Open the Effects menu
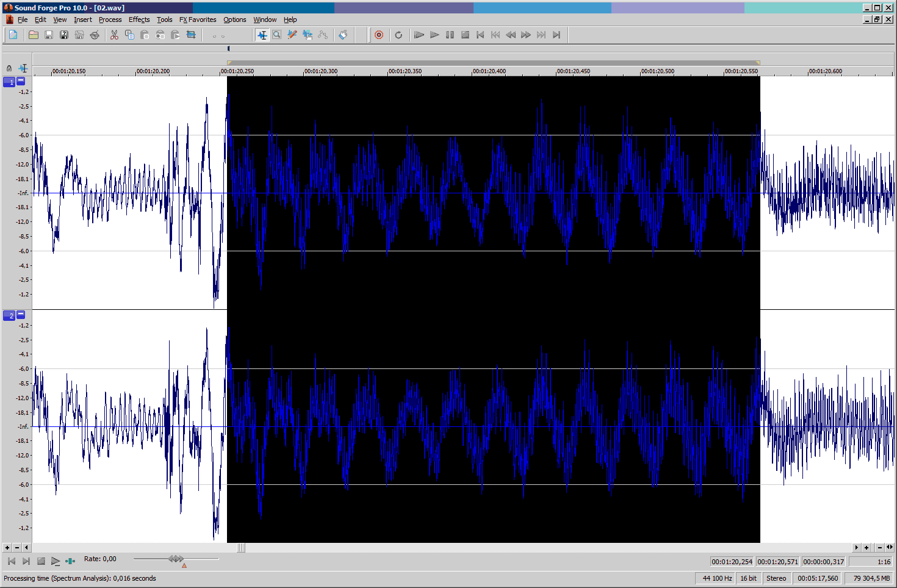 (139, 20)
